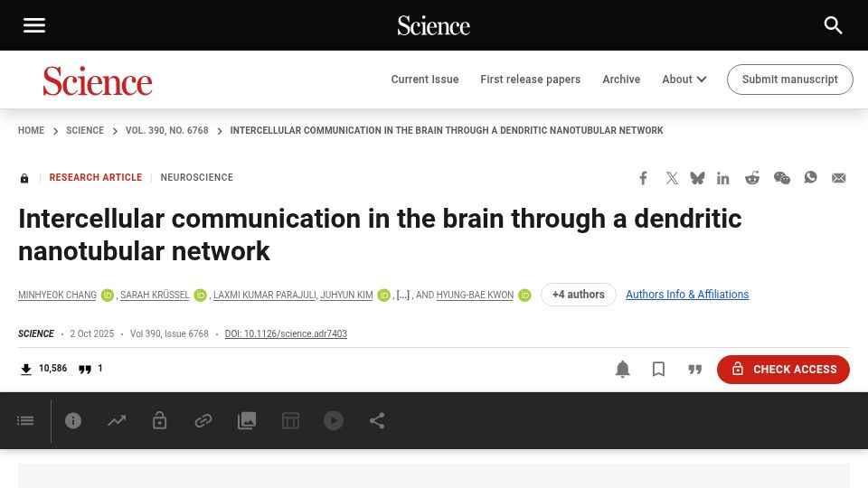Open author Juhyun Kim

(346, 295)
